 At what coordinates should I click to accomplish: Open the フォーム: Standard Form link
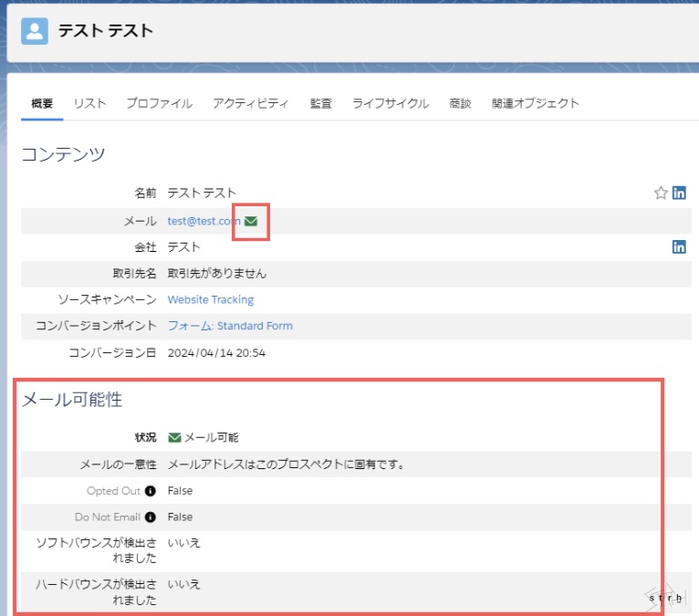coord(230,326)
